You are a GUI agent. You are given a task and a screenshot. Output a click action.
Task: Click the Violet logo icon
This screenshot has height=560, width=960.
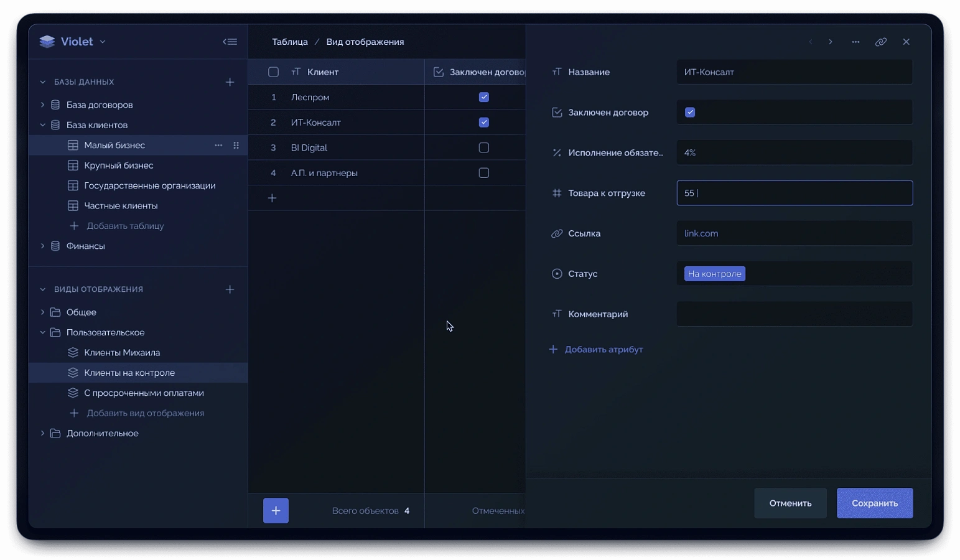point(47,42)
